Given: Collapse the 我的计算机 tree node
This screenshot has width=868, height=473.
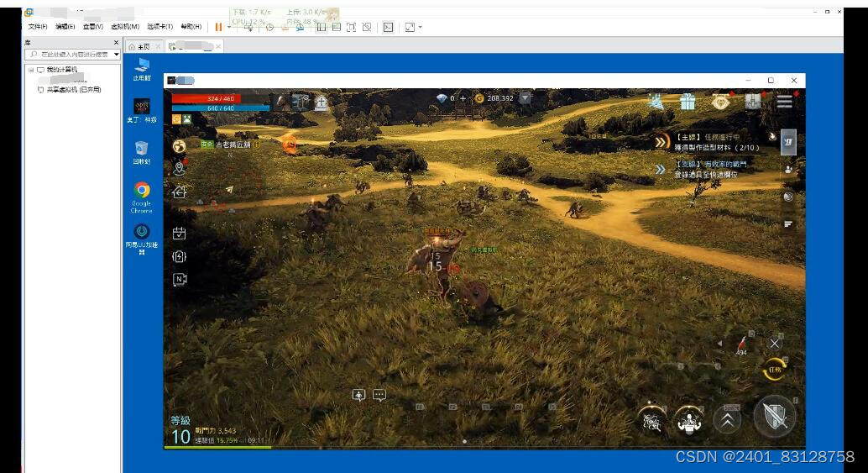Looking at the screenshot, I should [31, 70].
